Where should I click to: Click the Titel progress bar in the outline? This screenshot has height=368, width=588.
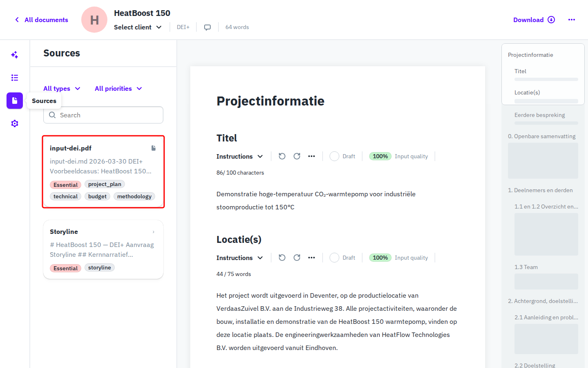(x=546, y=79)
